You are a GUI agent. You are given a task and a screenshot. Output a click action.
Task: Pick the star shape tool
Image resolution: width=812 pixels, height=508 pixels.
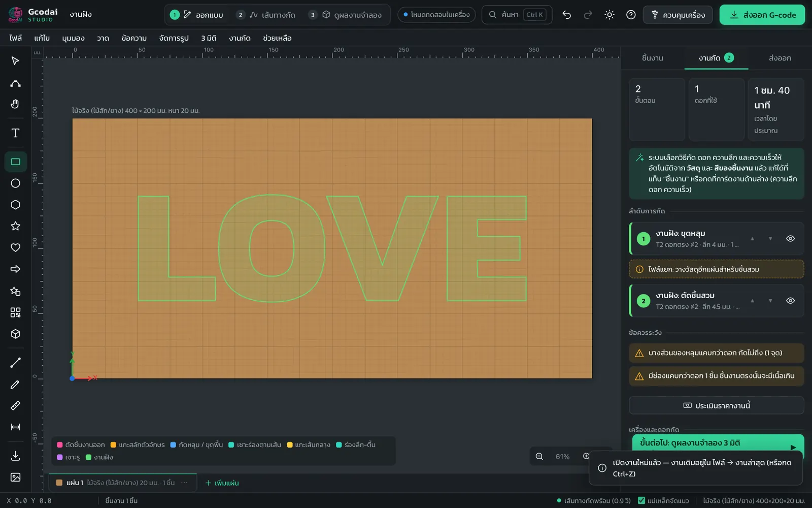tap(15, 226)
